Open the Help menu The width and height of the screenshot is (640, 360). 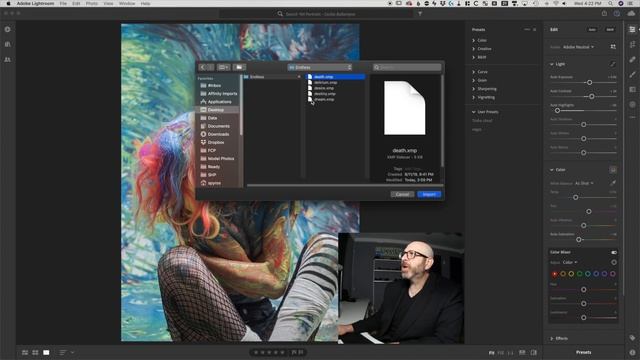pos(145,3)
